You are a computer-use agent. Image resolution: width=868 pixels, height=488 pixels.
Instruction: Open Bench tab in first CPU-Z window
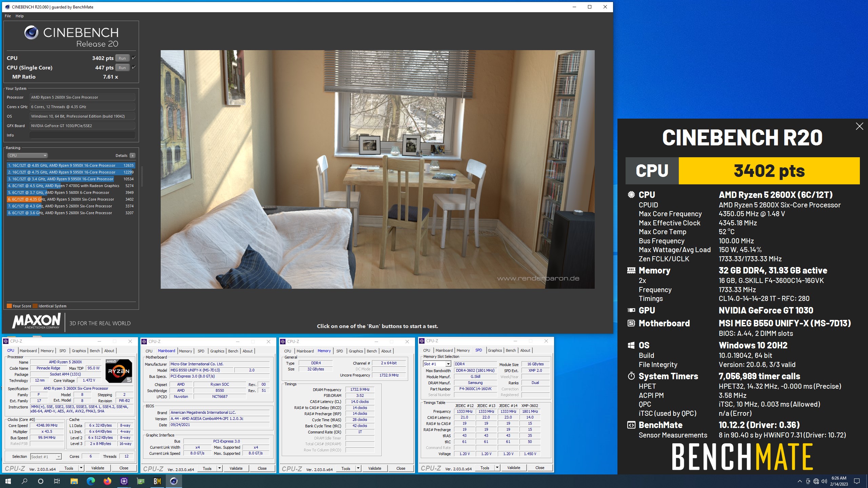95,351
